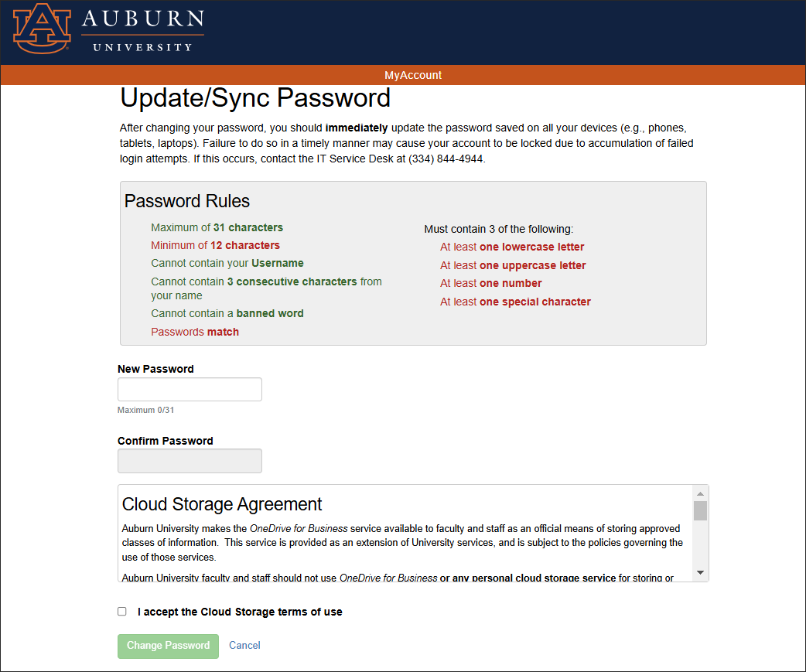
Task: Click the 'Maximum 0/31' character counter
Action: 145,410
